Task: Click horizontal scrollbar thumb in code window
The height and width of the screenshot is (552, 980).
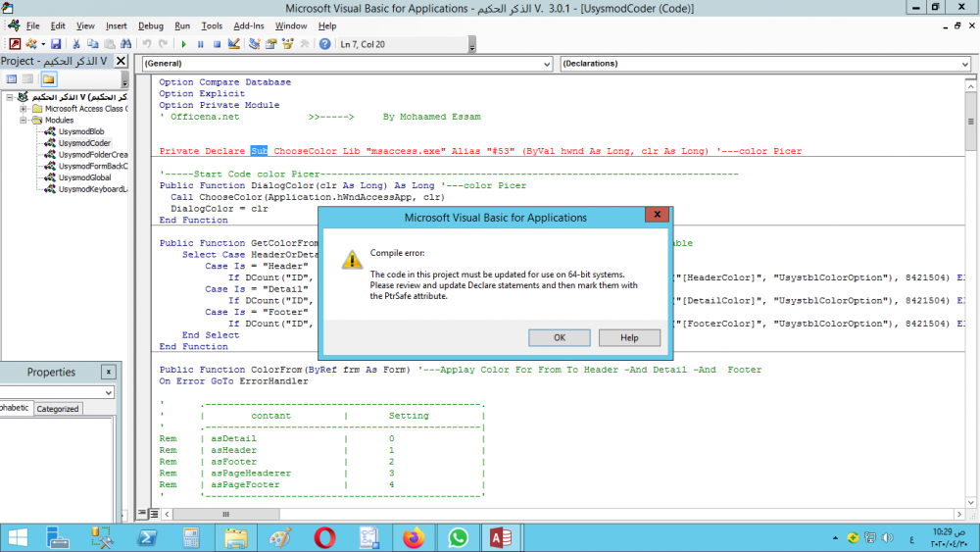Action: (225, 514)
